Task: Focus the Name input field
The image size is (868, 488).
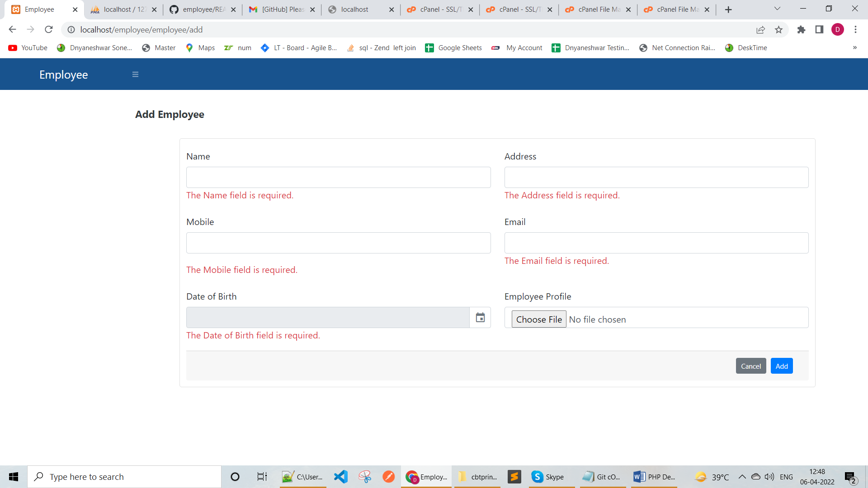Action: click(338, 178)
